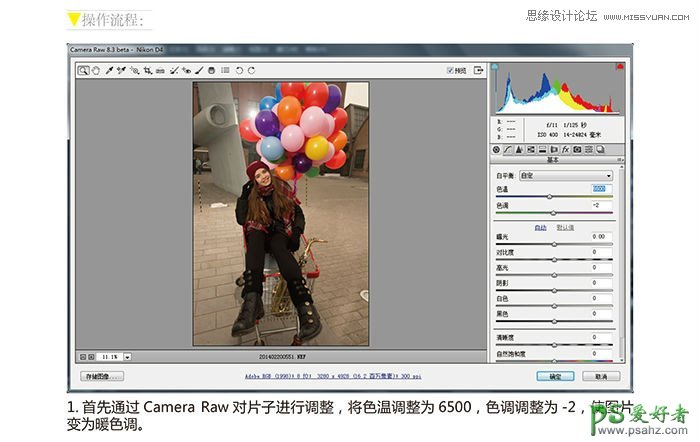
Task: Pick the White Balance eyedropper tool
Action: (x=109, y=70)
